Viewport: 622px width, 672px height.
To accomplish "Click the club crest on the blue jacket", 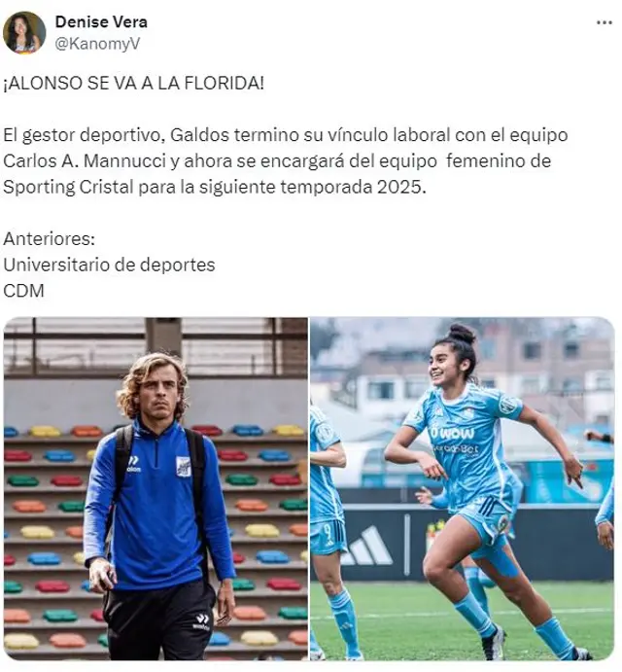I will (x=184, y=466).
